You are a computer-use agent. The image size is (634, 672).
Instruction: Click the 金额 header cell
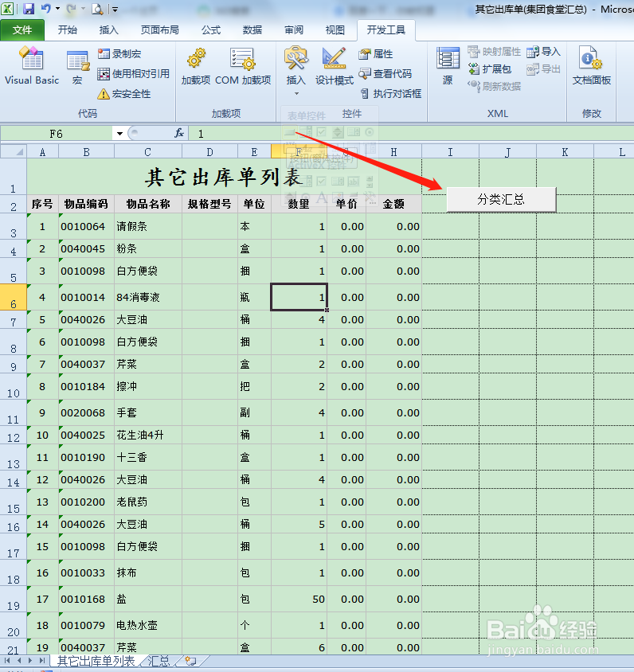click(393, 204)
